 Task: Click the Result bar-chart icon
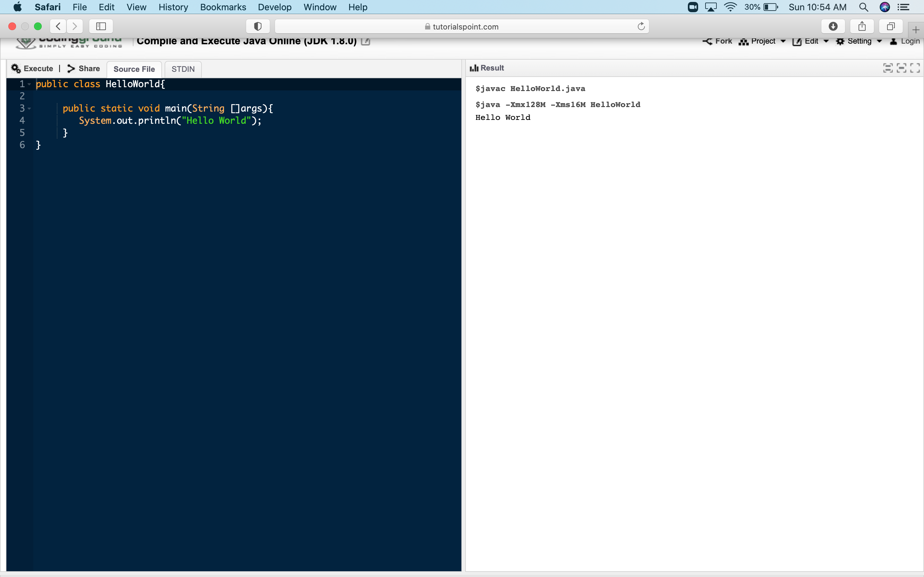pyautogui.click(x=474, y=68)
